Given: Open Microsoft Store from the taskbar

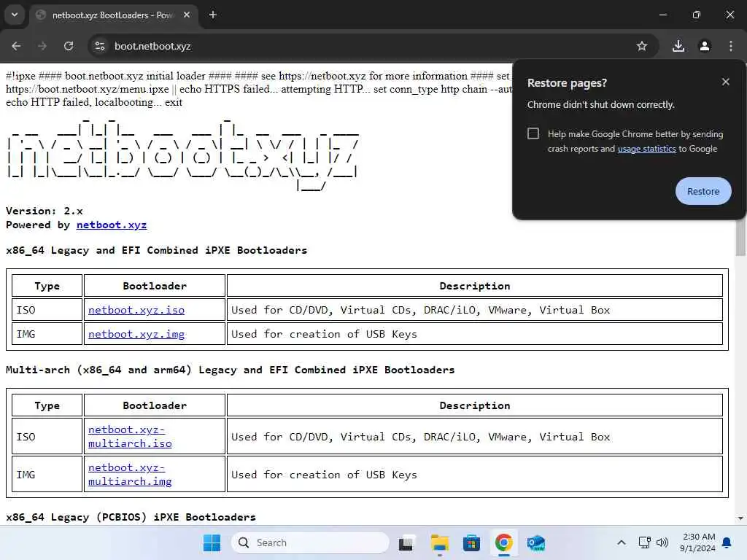Looking at the screenshot, I should [471, 542].
